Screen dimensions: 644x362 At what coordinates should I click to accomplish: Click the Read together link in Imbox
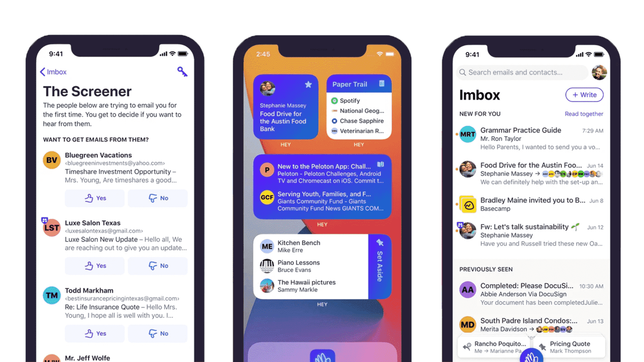584,114
